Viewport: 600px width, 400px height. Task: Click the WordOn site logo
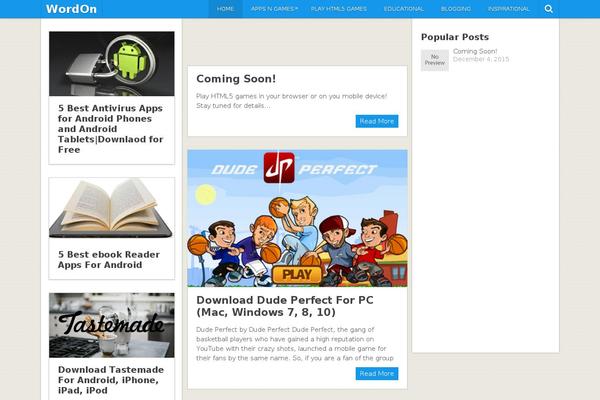click(x=71, y=9)
